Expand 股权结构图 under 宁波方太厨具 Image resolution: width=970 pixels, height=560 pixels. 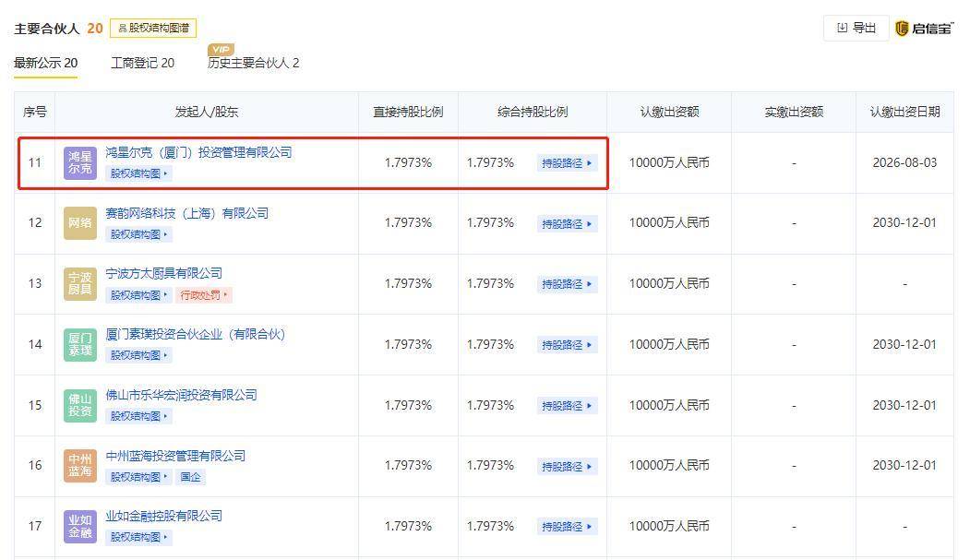(138, 295)
